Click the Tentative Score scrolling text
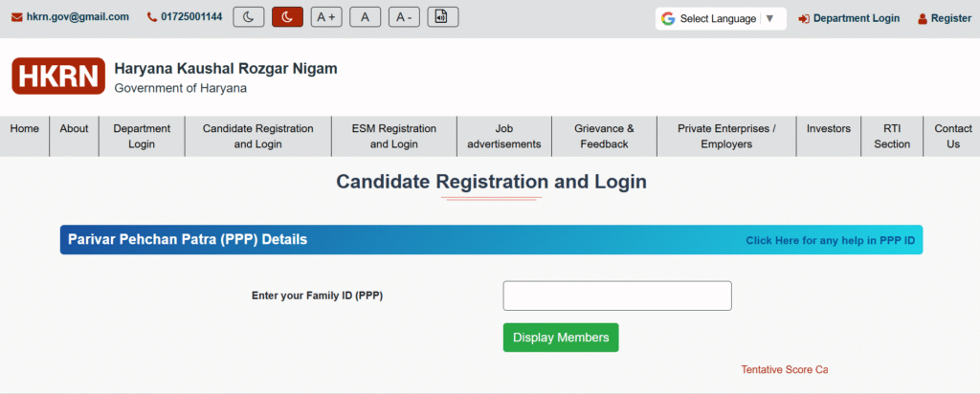Viewport: 980px width, 394px height. click(785, 370)
